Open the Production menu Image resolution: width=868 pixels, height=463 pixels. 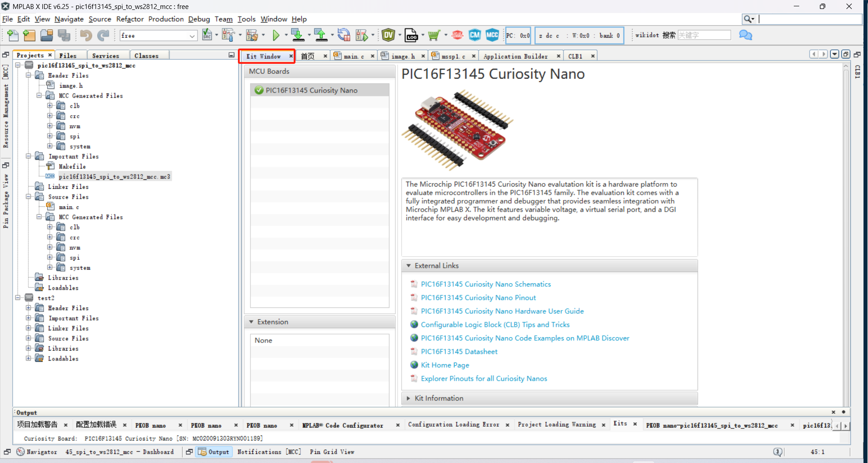166,19
